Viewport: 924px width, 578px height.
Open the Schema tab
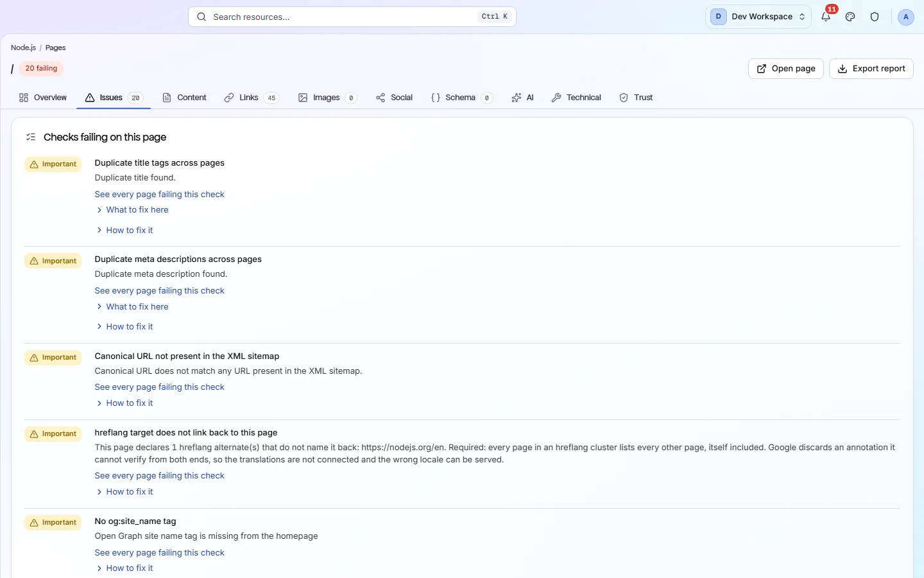point(461,98)
